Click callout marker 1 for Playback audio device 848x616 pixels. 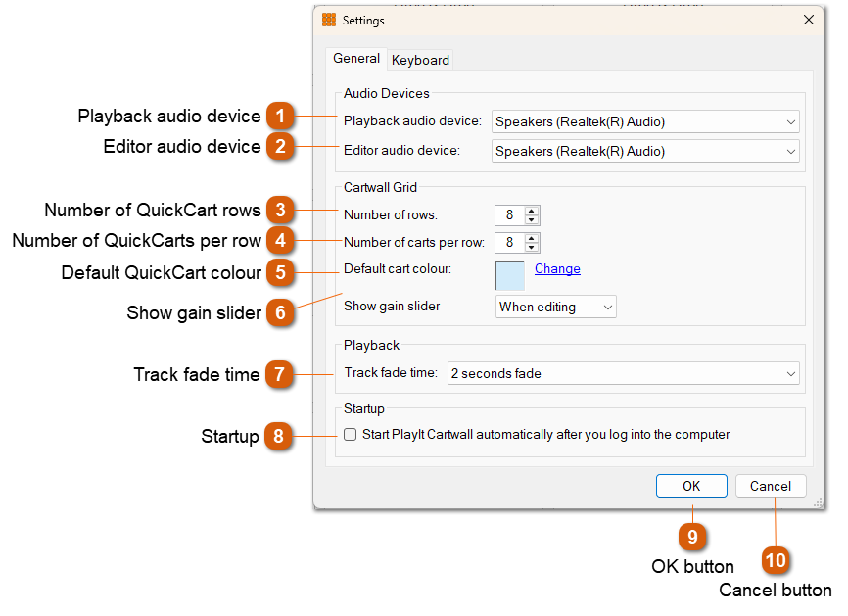pos(281,116)
